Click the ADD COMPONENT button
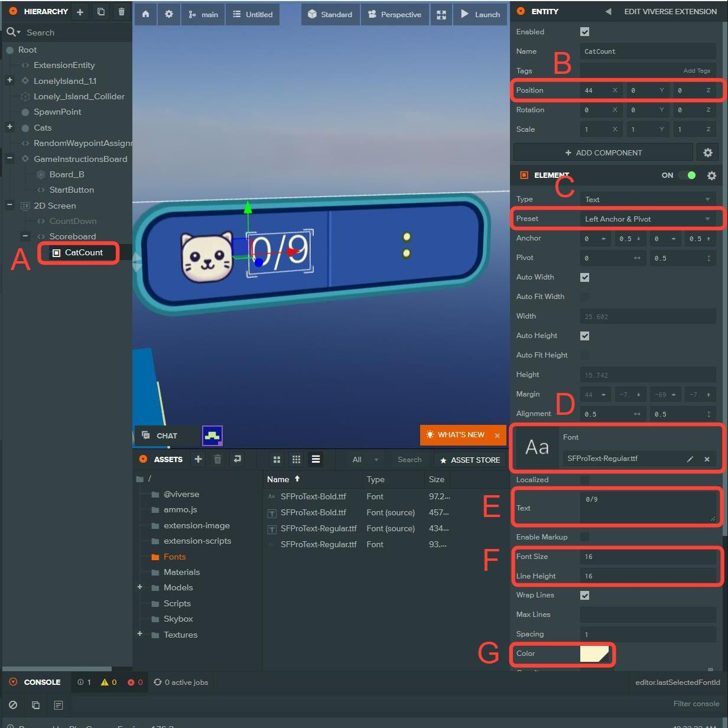This screenshot has height=728, width=728. [603, 152]
